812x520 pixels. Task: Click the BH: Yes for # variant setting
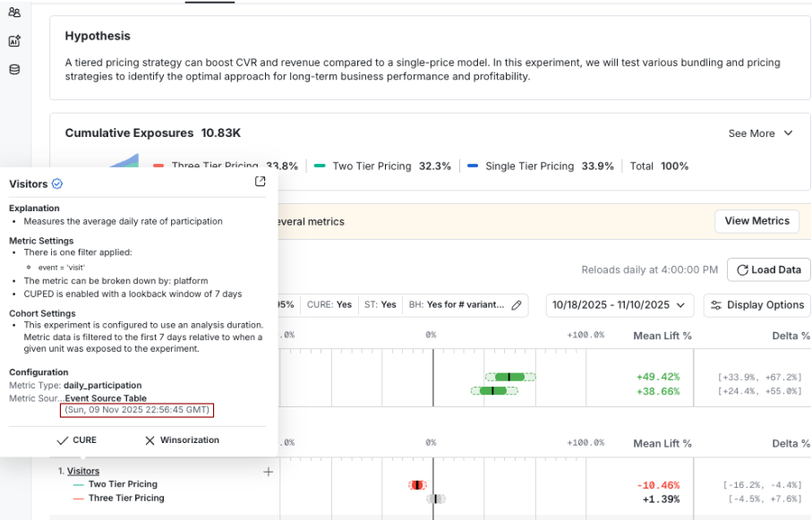(x=457, y=305)
